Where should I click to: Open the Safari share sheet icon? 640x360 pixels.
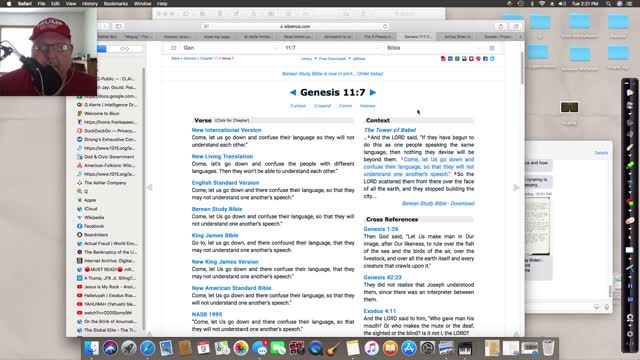coord(501,27)
